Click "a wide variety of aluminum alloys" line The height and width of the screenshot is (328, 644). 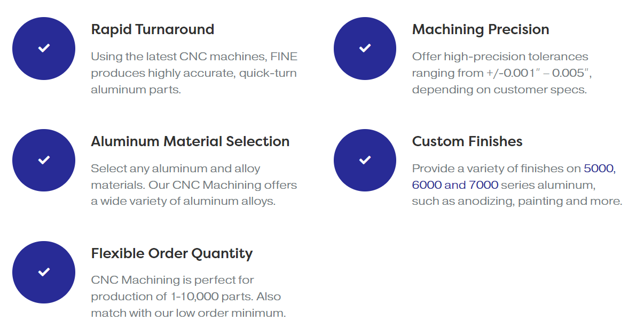tap(183, 202)
